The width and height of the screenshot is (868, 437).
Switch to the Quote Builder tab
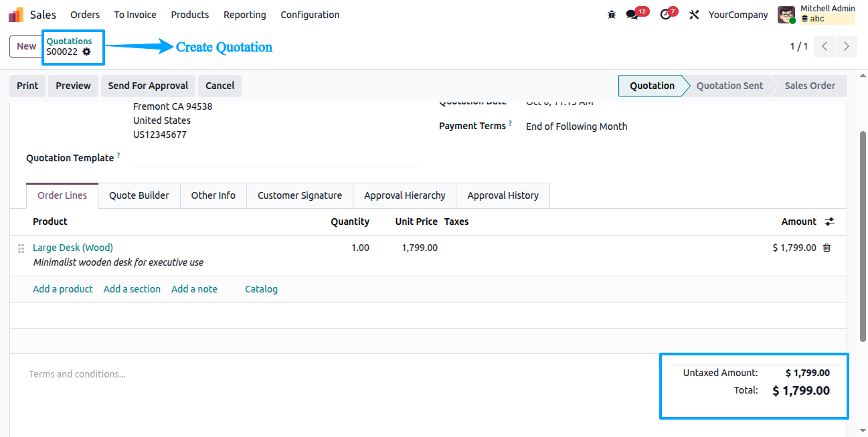point(139,195)
